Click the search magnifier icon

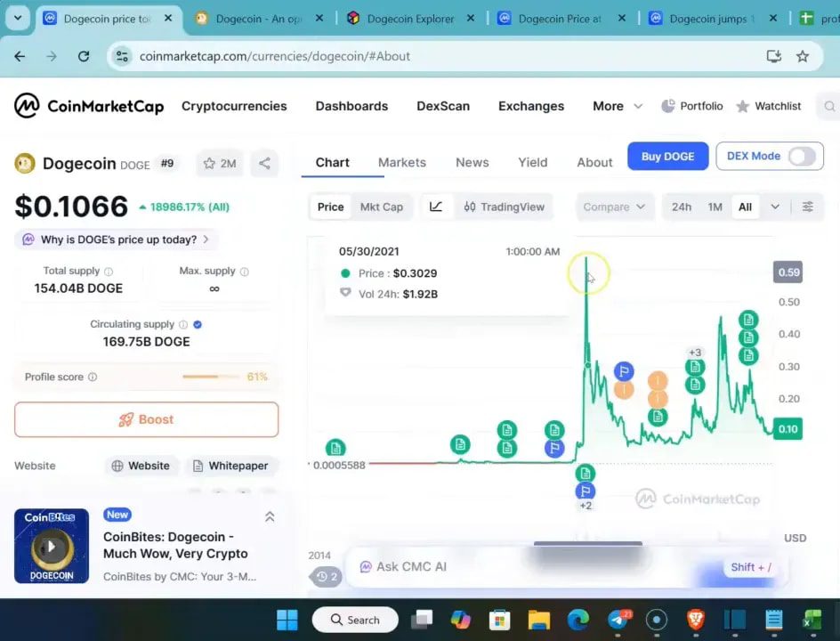point(829,106)
